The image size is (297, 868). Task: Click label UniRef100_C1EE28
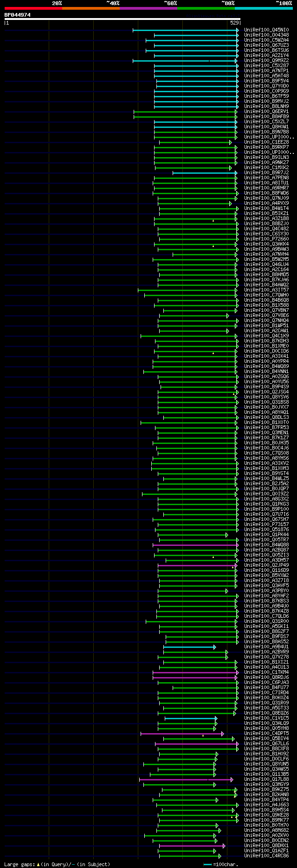coord(266,142)
